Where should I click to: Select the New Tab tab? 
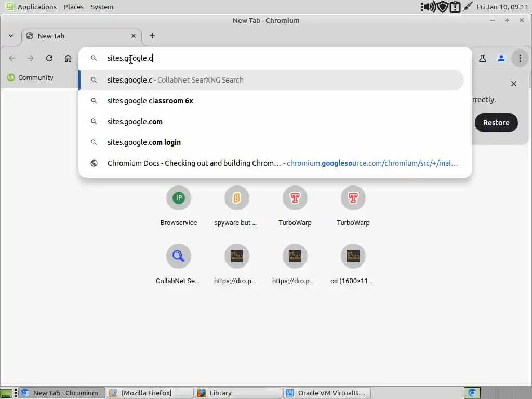(x=82, y=36)
